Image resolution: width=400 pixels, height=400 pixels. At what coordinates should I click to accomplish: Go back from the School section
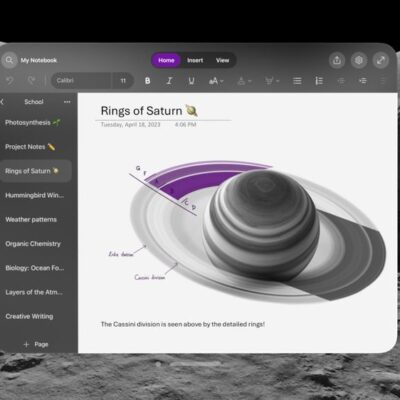click(x=3, y=102)
